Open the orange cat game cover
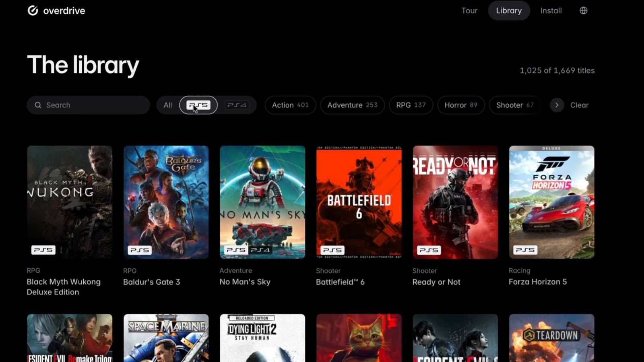This screenshot has height=362, width=644. [x=359, y=338]
